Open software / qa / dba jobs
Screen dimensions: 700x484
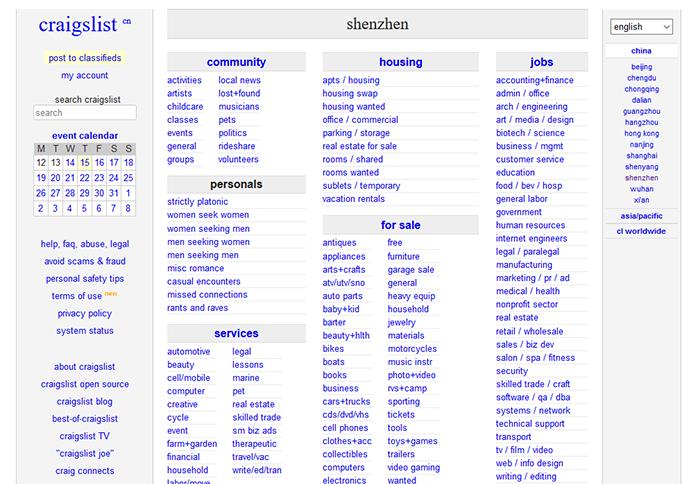[533, 397]
